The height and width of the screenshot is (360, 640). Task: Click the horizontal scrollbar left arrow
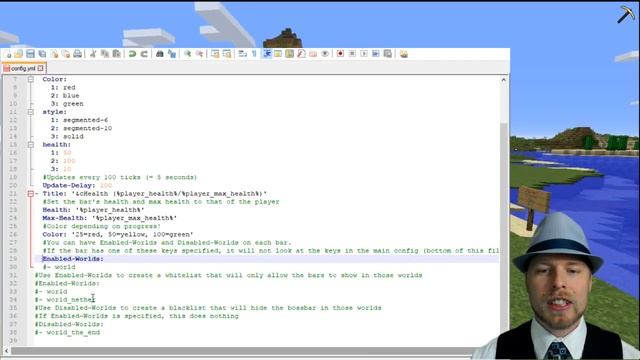pos(6,351)
